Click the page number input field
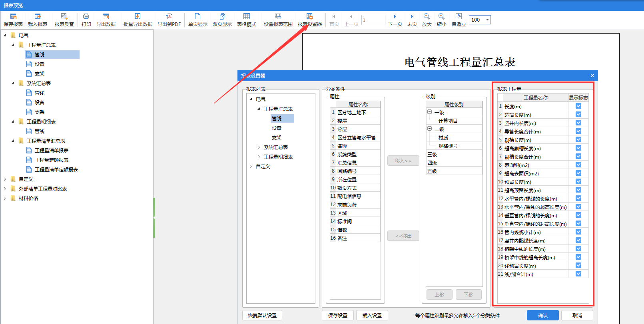Image resolution: width=644 pixels, height=324 pixels. (x=373, y=20)
